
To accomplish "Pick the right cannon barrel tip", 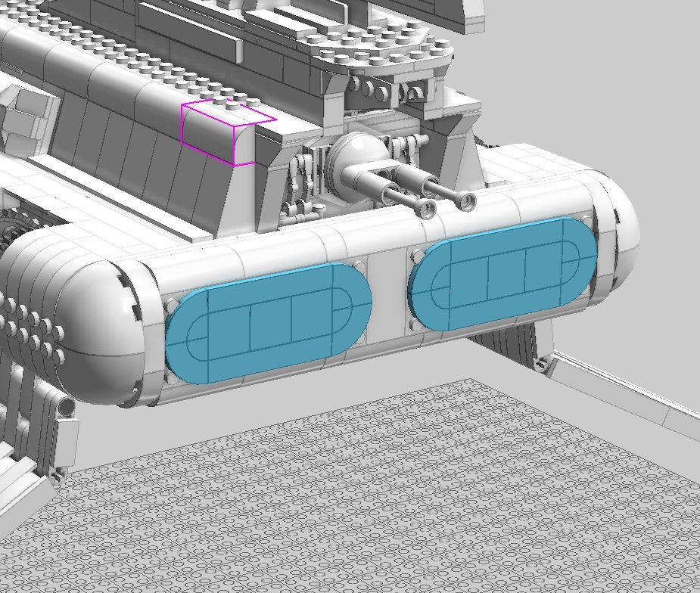I will point(466,200).
